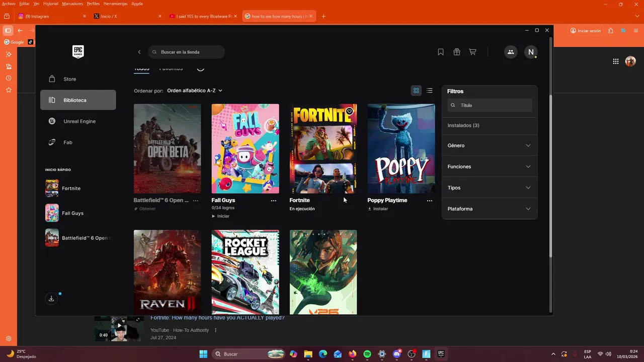
Task: Click the browser back arrow
Action: tap(20, 31)
